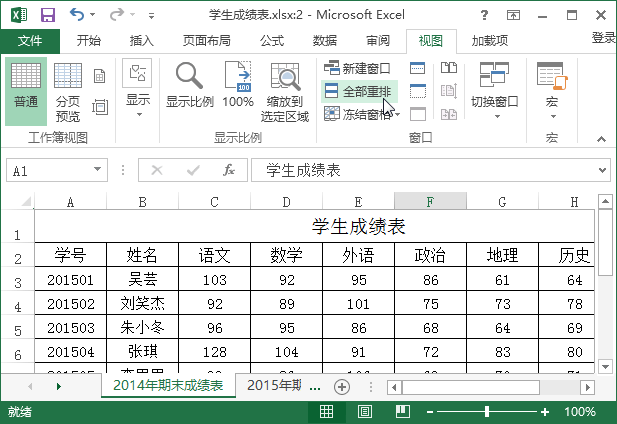The image size is (617, 424).
Task: Click the Save icon in quick access toolbar
Action: (x=47, y=15)
